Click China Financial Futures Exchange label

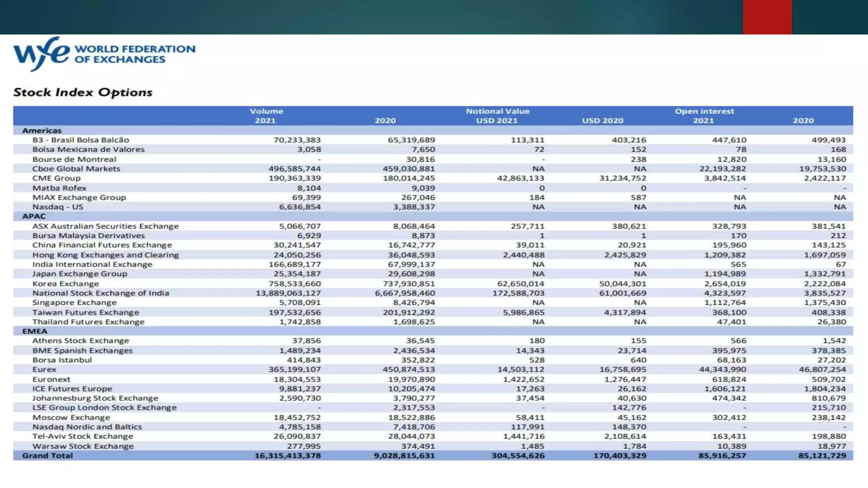tap(102, 245)
